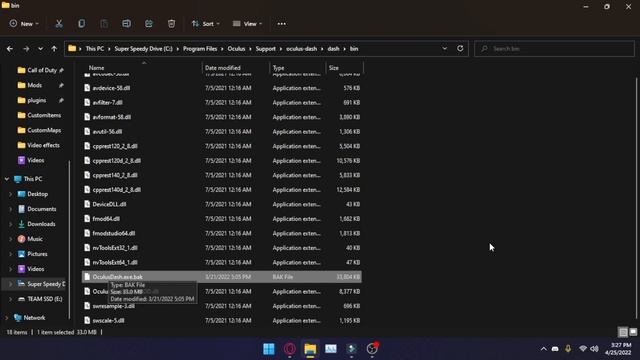Open the See more ellipsis menu
This screenshot has height=360, width=640.
[282, 24]
